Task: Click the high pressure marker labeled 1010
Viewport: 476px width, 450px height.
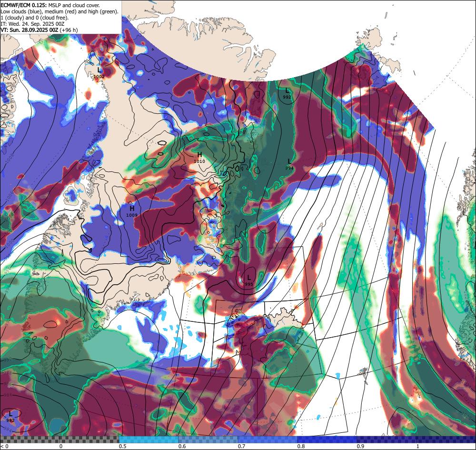Action: [199, 158]
